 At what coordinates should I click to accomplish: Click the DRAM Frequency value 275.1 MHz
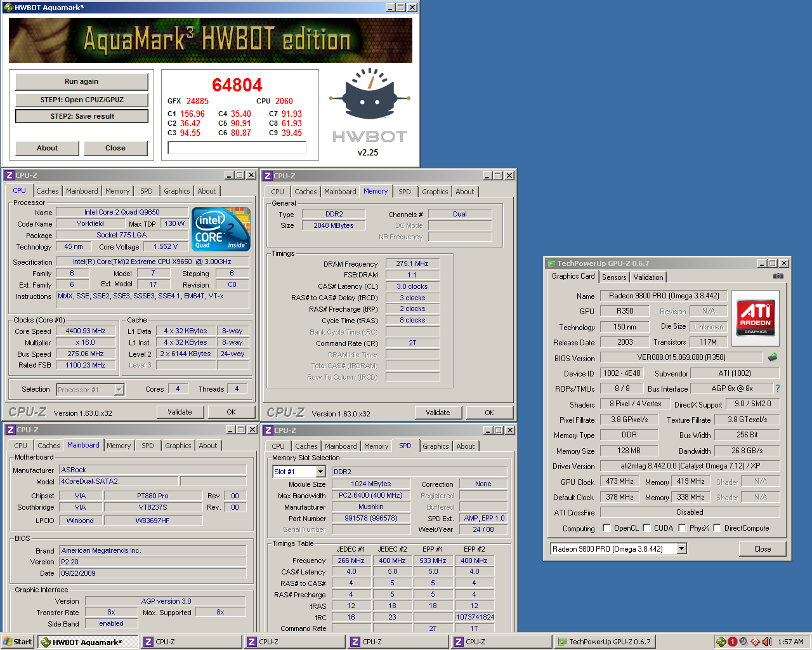[x=412, y=263]
